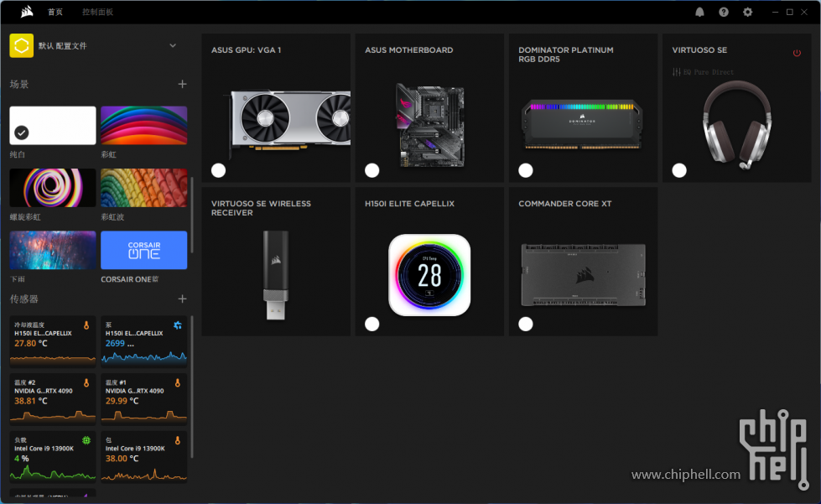Click the yellow profile hexagon icon
The image size is (821, 504).
[22, 45]
